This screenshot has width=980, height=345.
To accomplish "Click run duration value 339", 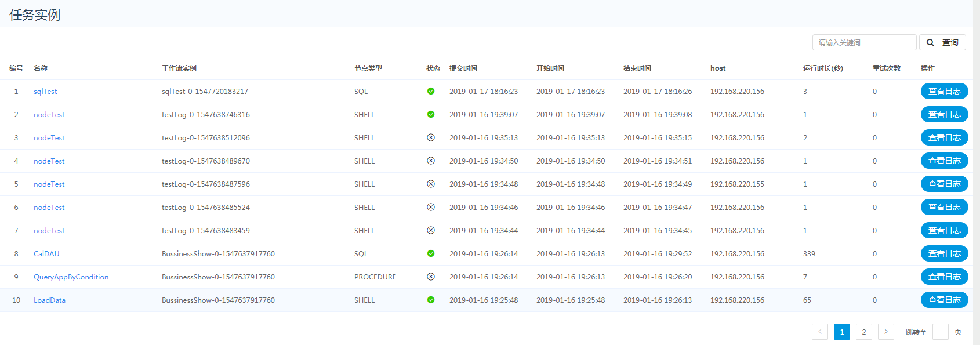I will click(809, 254).
